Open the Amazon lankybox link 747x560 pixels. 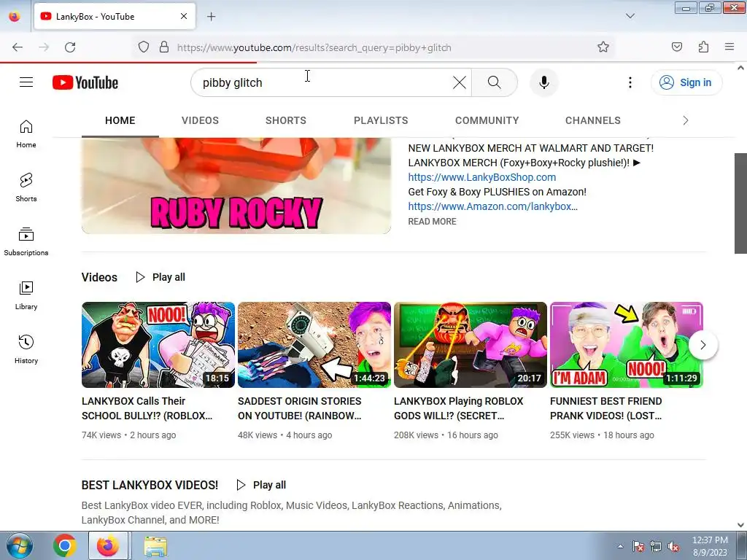[492, 206]
